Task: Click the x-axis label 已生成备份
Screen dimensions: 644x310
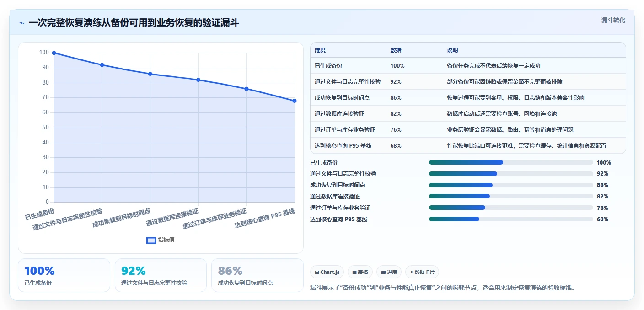Action: 40,214
